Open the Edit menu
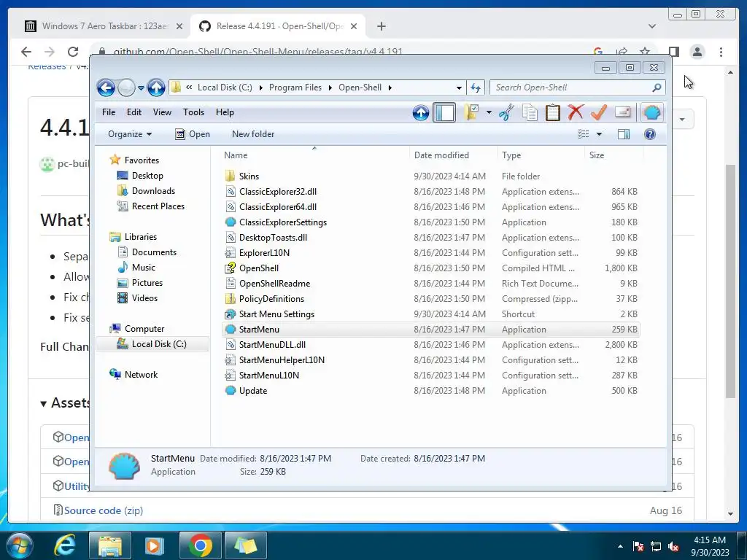Image resolution: width=747 pixels, height=560 pixels. point(134,112)
